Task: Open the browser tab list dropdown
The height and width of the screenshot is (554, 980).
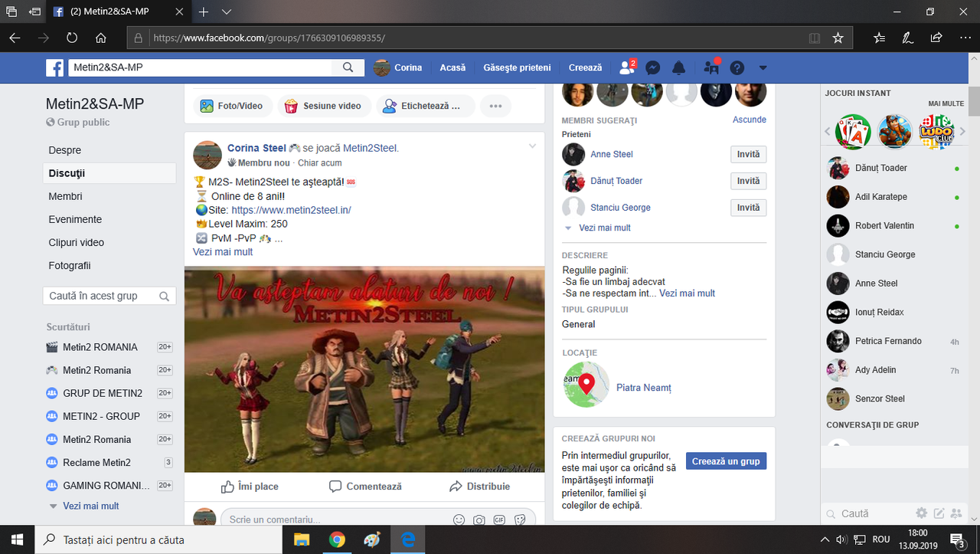Action: (227, 12)
